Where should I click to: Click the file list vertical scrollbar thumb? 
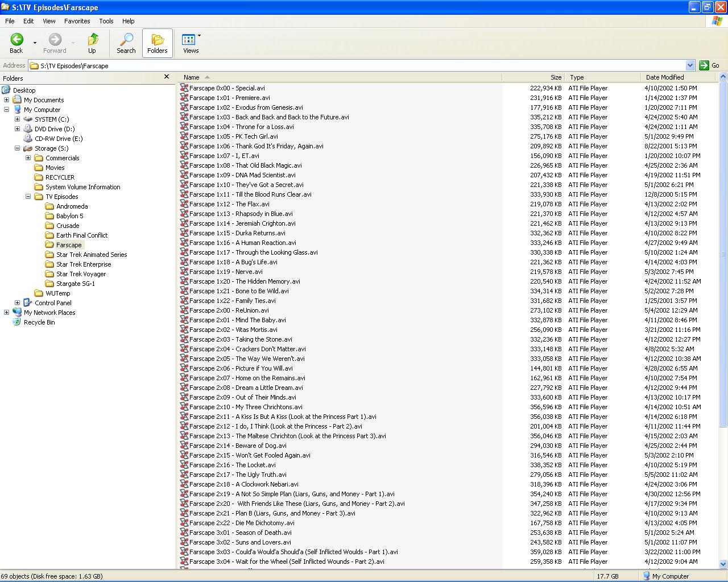point(723,254)
